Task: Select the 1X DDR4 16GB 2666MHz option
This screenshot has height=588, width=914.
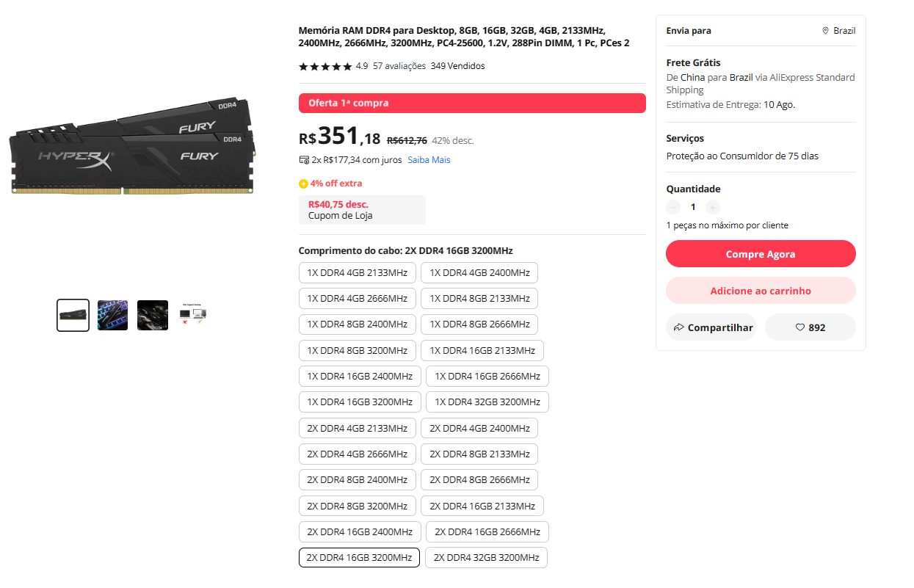Action: coord(487,376)
